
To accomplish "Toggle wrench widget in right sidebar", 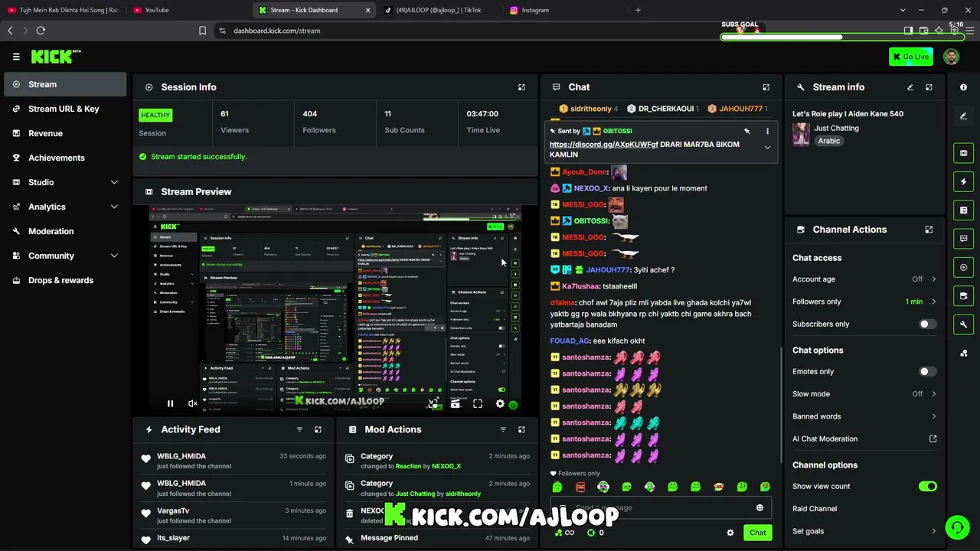I will tap(963, 324).
